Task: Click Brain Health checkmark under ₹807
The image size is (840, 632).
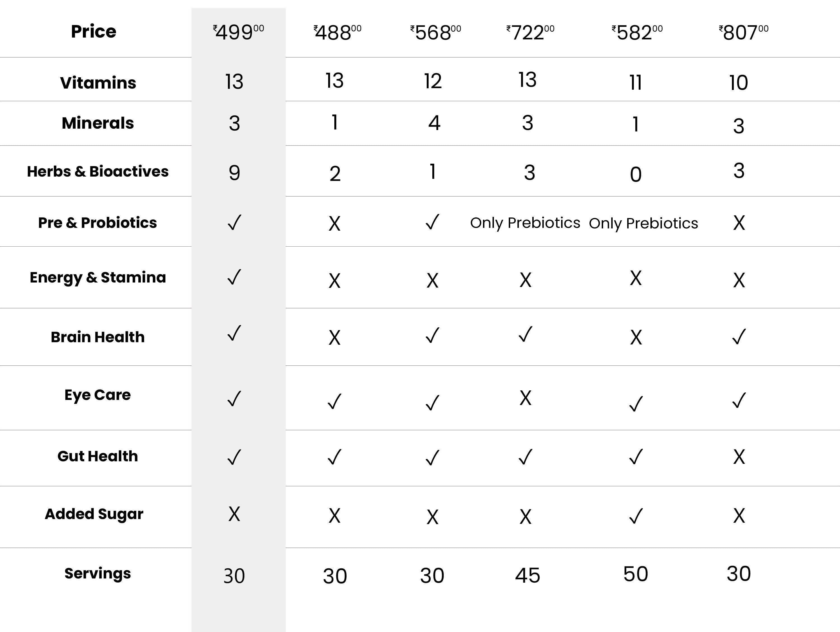Action: (x=739, y=336)
